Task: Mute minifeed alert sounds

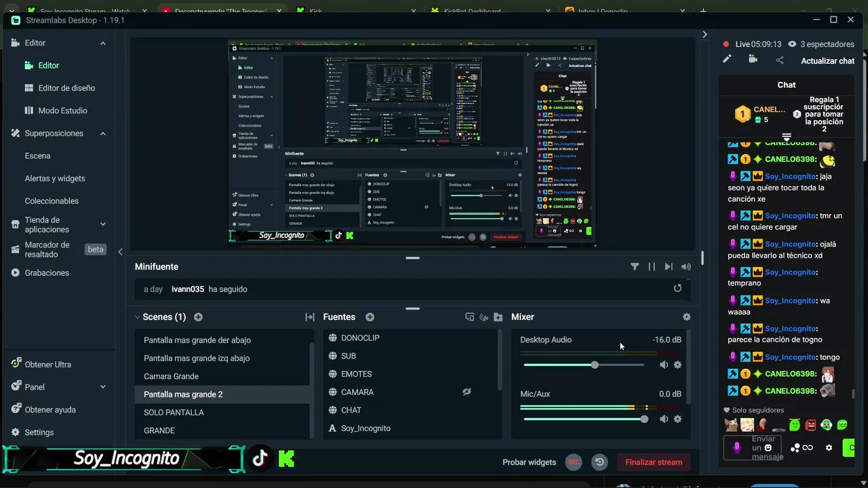Action: pos(686,267)
